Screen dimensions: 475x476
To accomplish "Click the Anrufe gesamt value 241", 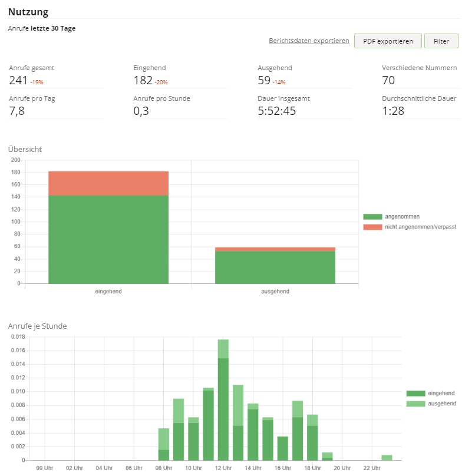I will pyautogui.click(x=18, y=80).
